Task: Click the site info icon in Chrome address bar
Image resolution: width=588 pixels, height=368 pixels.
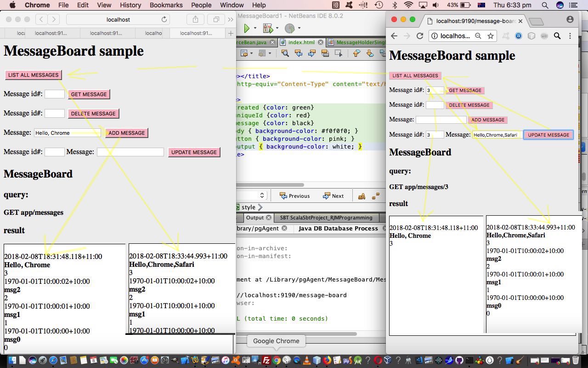Action: pyautogui.click(x=434, y=36)
